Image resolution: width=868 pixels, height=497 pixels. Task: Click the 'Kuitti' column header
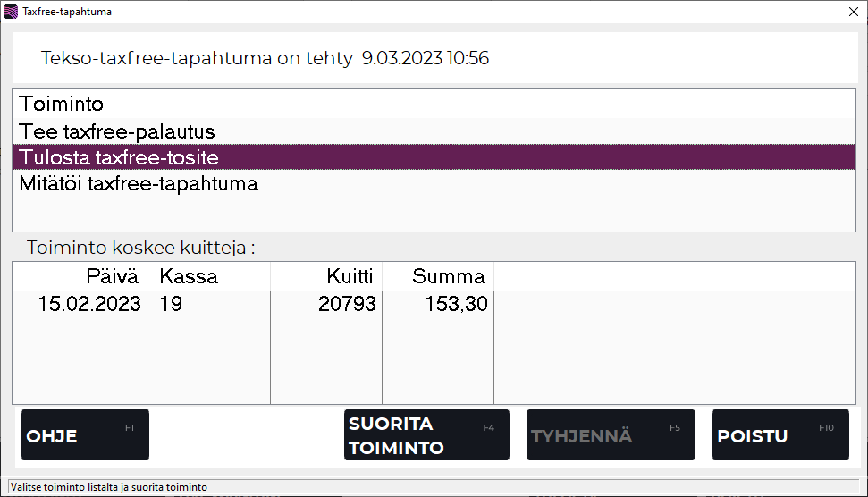(350, 276)
